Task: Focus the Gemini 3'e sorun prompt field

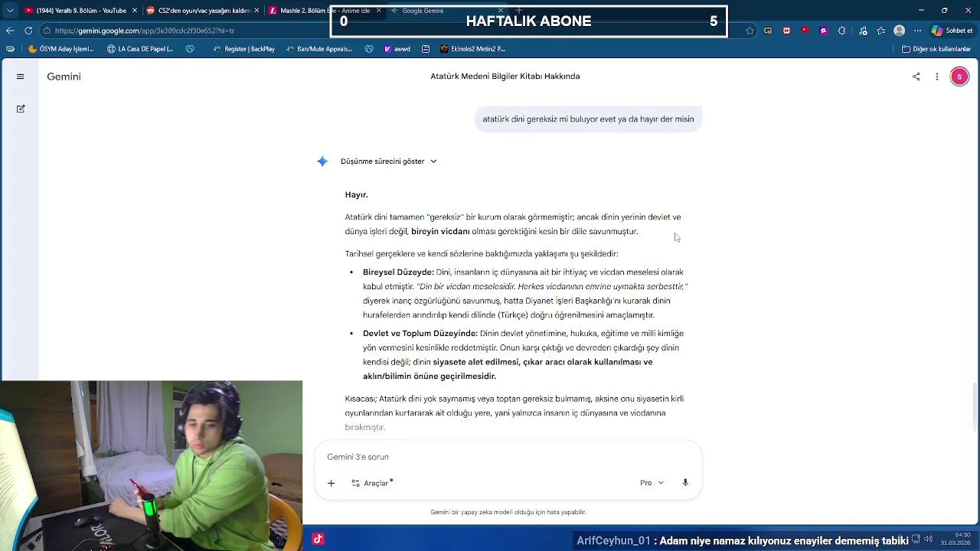Action: pos(508,457)
